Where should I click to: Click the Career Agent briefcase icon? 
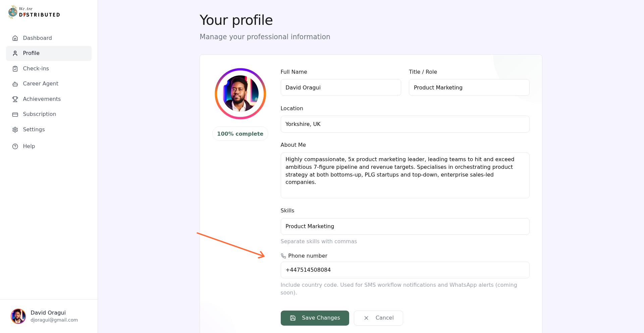[x=15, y=84]
